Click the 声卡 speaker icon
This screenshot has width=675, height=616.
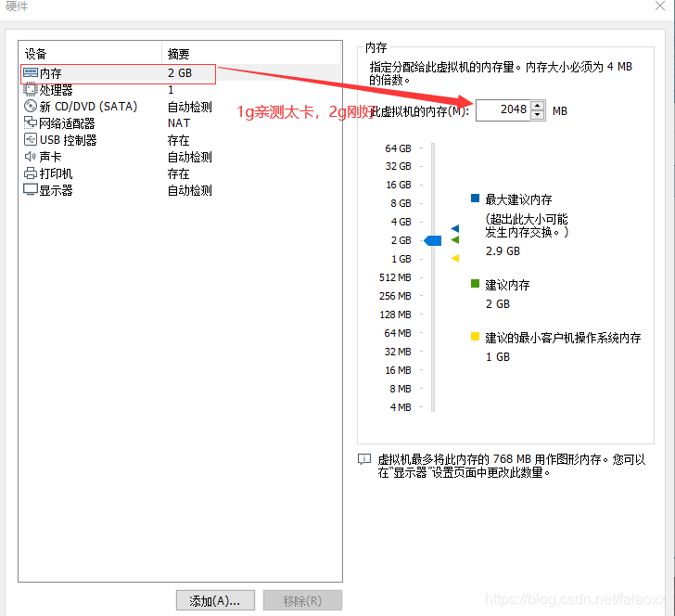[x=30, y=157]
